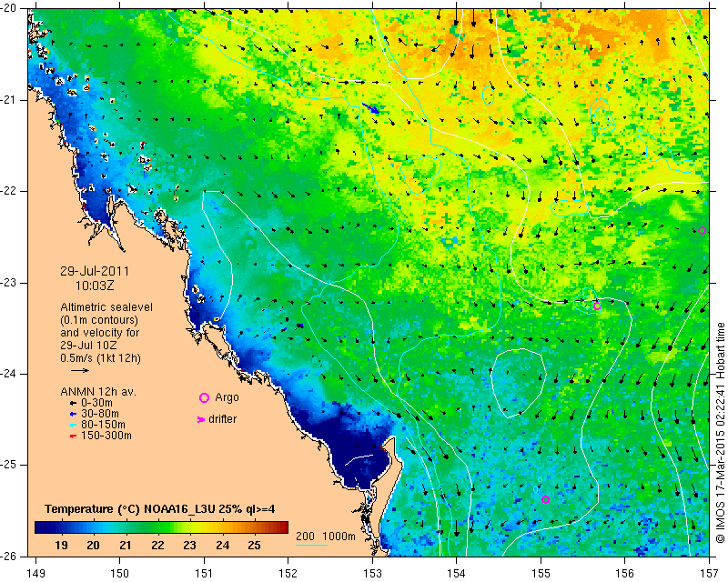Click the '(0.1m contours)' text
Screen dimensions: 728x582
pos(99,320)
